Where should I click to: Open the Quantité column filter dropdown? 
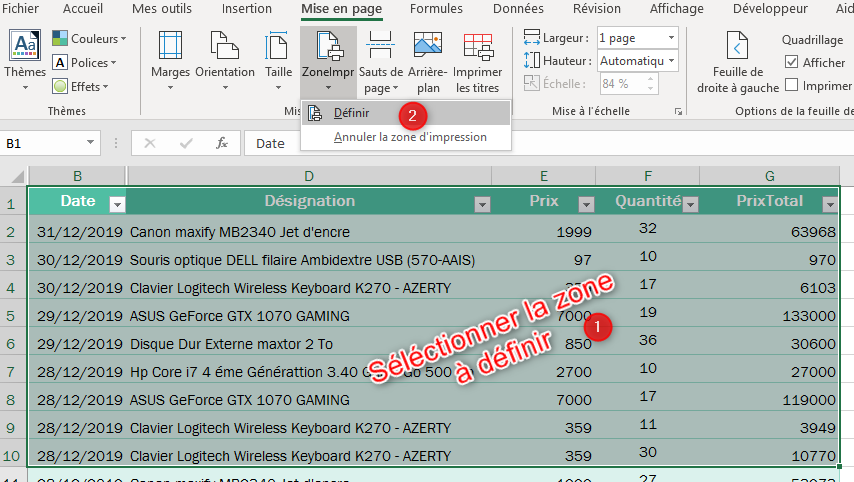click(691, 204)
